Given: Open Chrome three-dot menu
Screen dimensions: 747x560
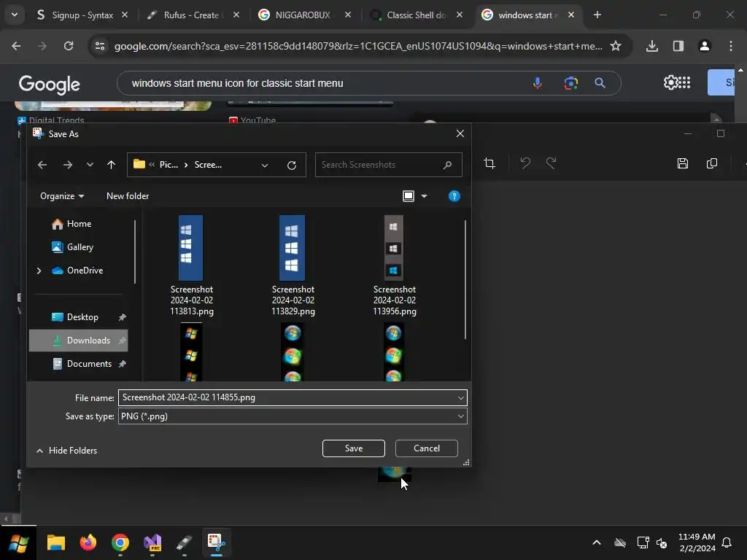Looking at the screenshot, I should tap(731, 46).
